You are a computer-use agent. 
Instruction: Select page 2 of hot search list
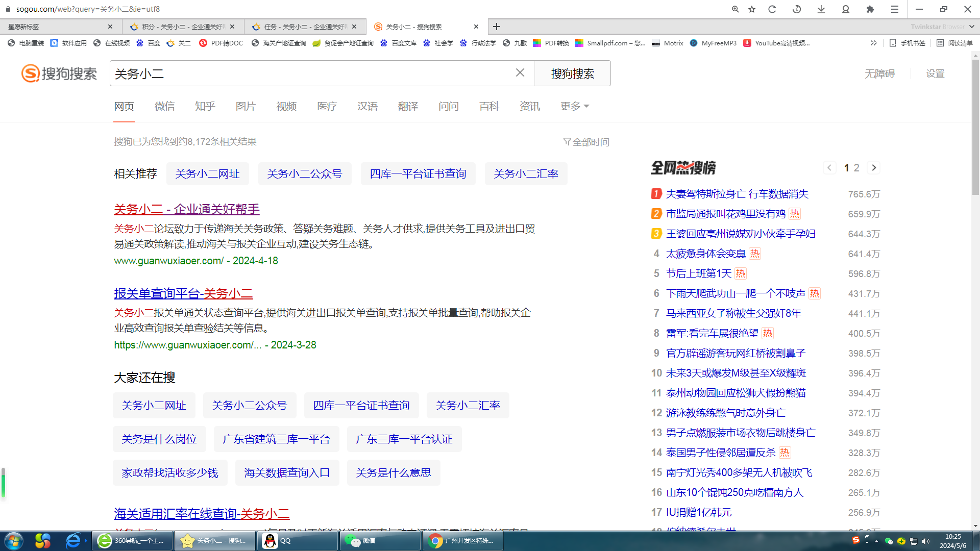tap(856, 167)
